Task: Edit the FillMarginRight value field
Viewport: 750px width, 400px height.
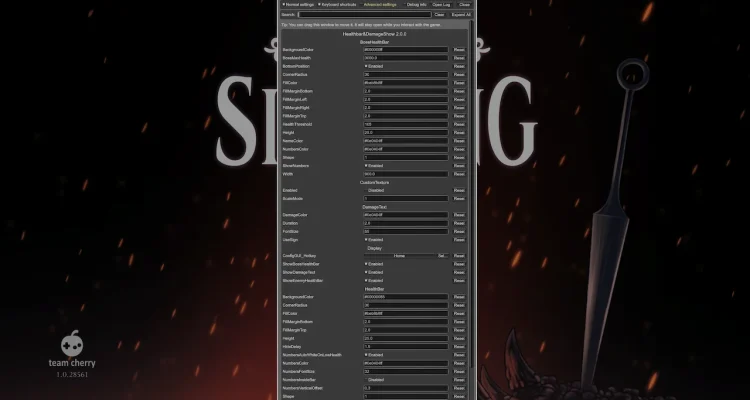Action: (406, 108)
